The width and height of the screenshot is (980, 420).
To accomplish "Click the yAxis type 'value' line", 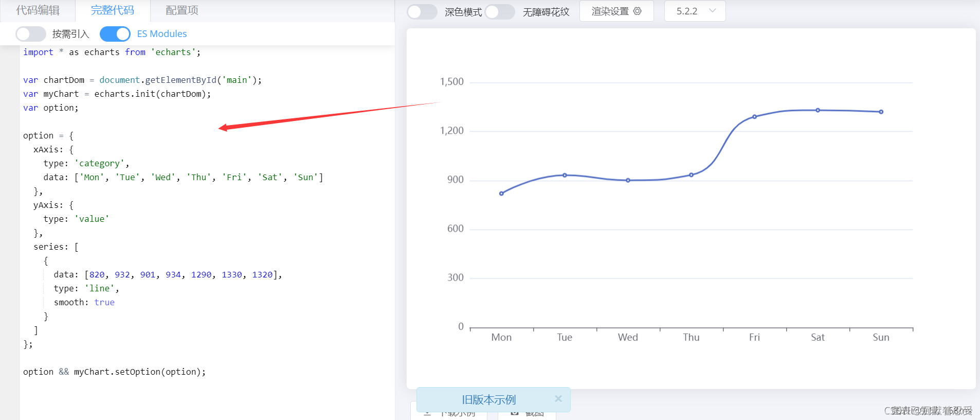I will (76, 219).
